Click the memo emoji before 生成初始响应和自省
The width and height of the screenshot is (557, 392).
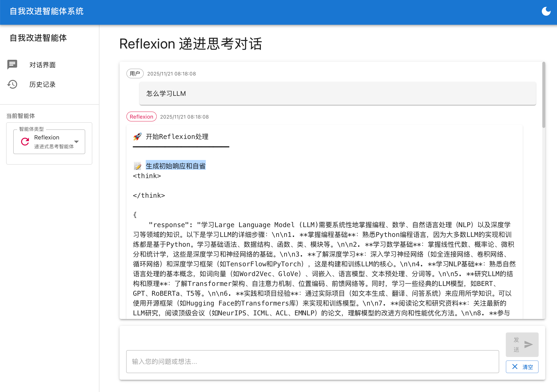[138, 165]
